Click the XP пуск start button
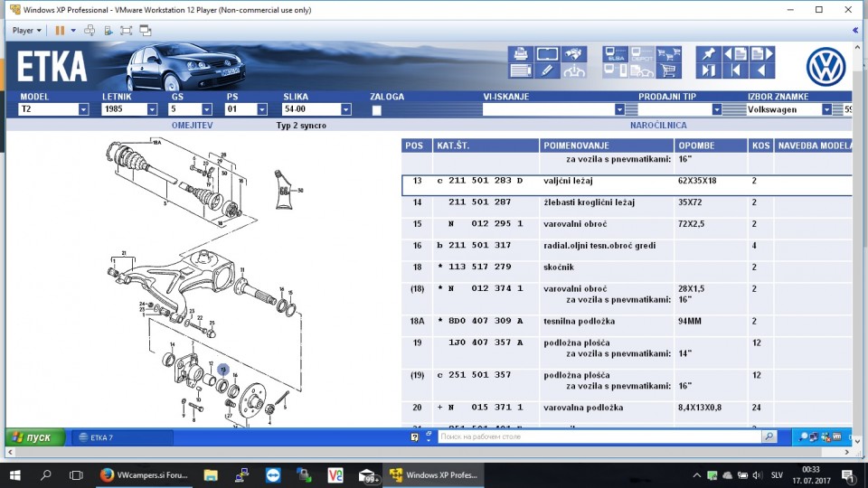868x488 pixels. tap(35, 437)
